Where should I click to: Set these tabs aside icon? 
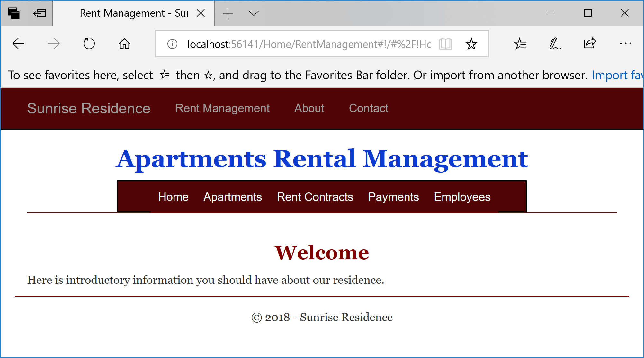[x=40, y=13]
